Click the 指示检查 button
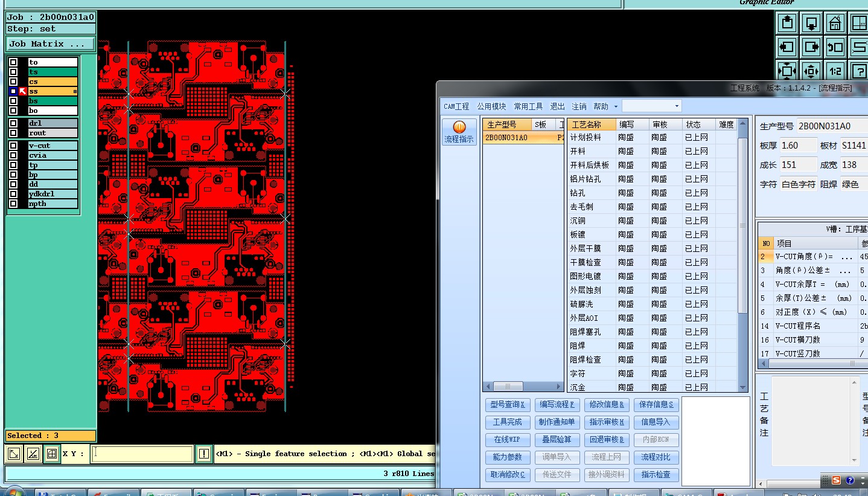The width and height of the screenshot is (868, 496). 656,474
